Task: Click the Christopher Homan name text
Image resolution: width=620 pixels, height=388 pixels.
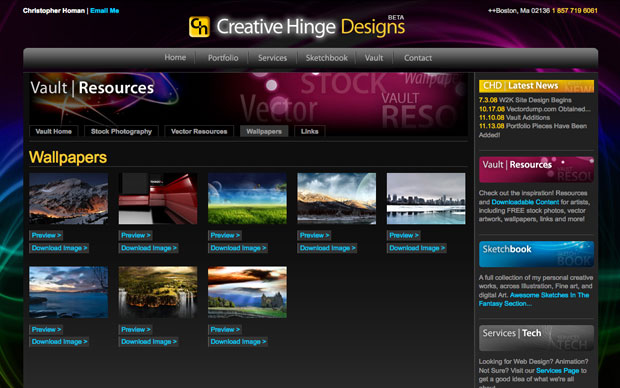Action: click(x=54, y=11)
